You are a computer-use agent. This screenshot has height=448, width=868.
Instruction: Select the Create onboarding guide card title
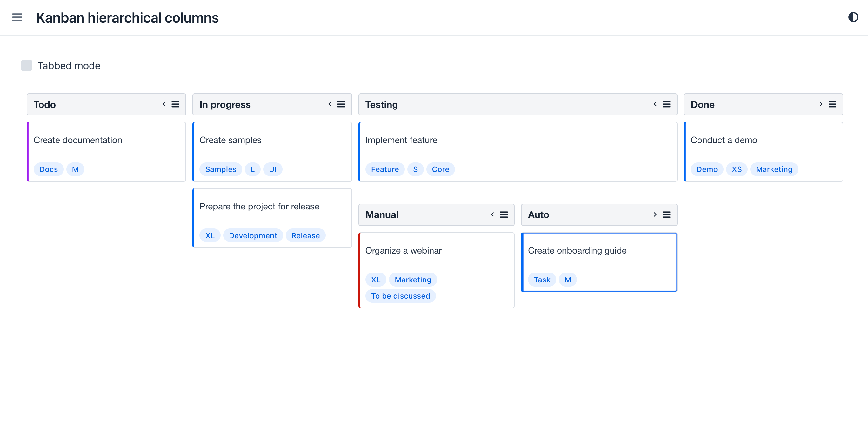pos(577,251)
